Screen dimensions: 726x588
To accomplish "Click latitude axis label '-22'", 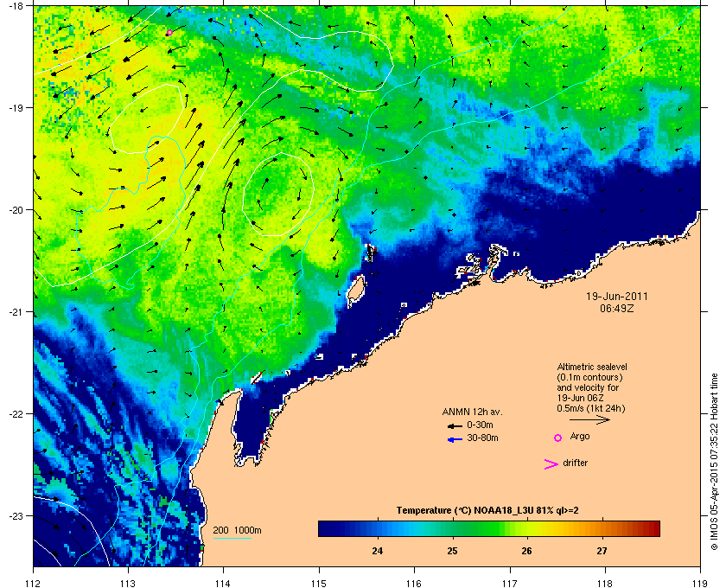I will pos(16,413).
